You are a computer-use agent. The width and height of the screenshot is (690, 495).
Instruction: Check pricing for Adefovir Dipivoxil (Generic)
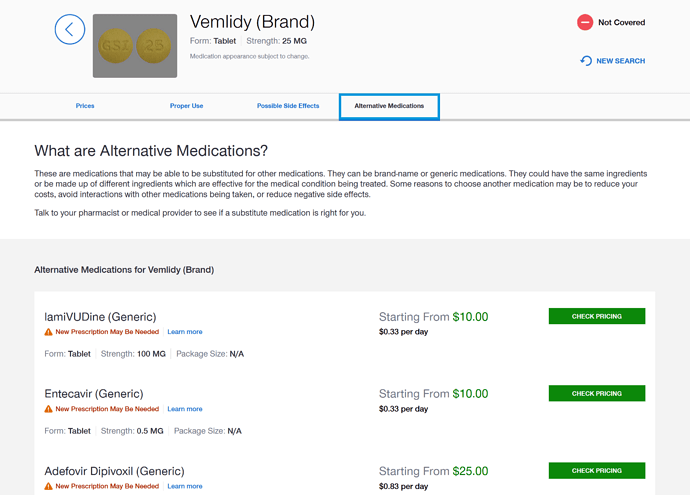point(597,471)
